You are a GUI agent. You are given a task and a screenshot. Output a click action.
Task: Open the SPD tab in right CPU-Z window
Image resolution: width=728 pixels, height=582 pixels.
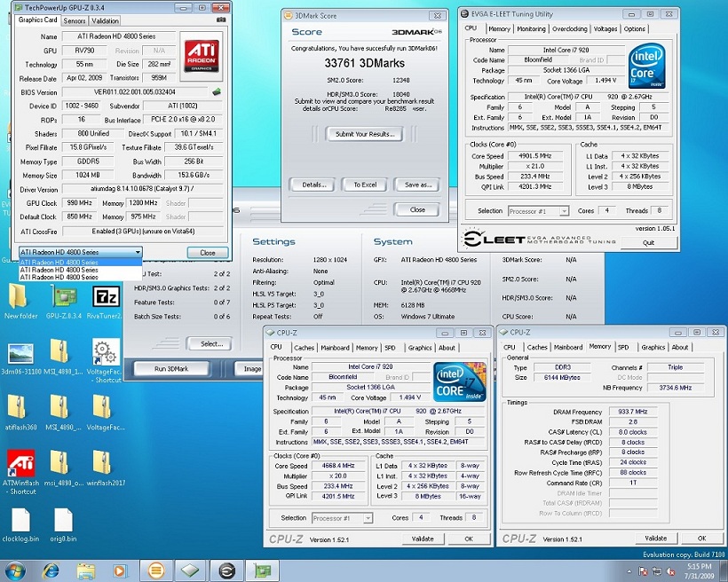tap(623, 347)
